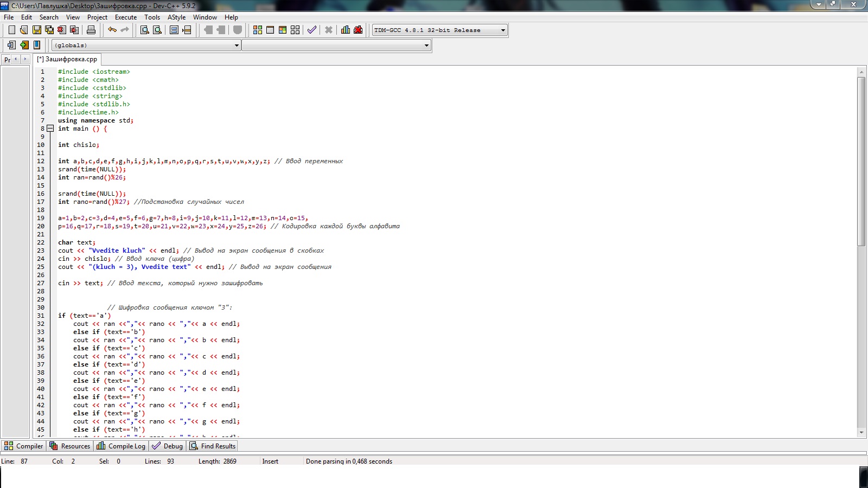Open the File menu
This screenshot has width=868, height=488.
coord(9,17)
